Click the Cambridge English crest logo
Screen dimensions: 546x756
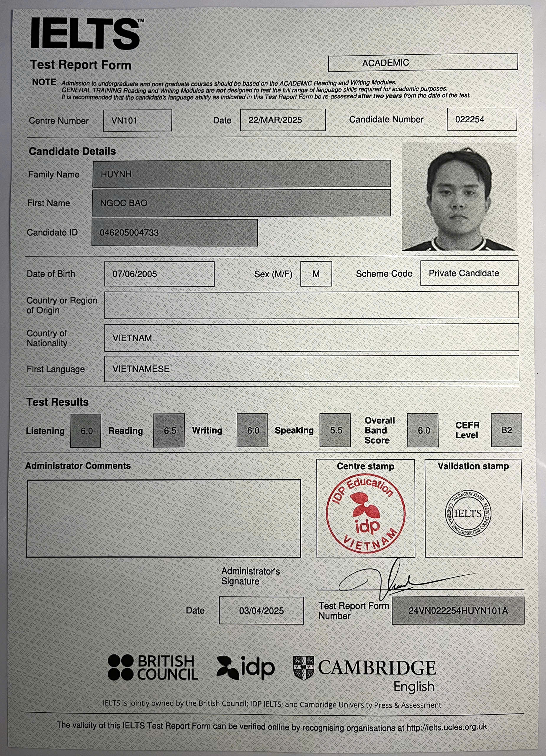[303, 668]
